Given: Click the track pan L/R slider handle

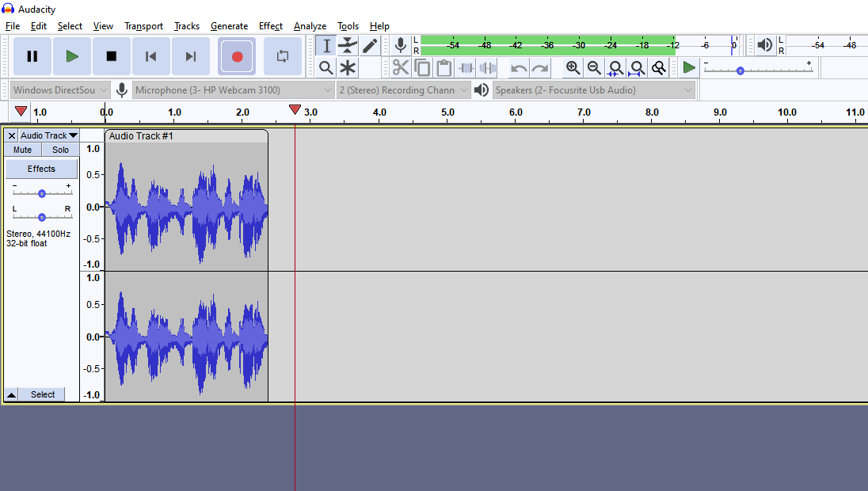Looking at the screenshot, I should coord(41,217).
